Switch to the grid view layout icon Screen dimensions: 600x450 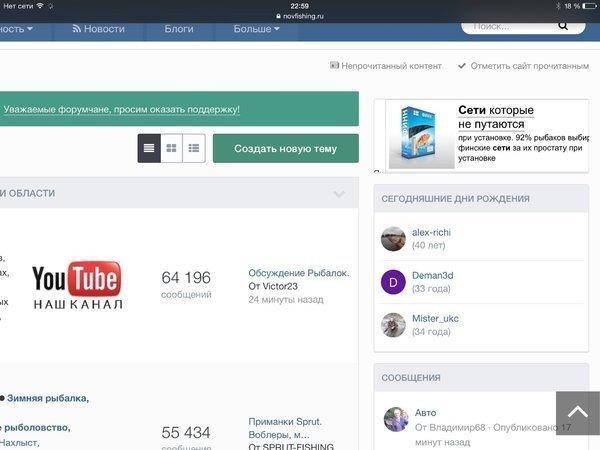(171, 148)
